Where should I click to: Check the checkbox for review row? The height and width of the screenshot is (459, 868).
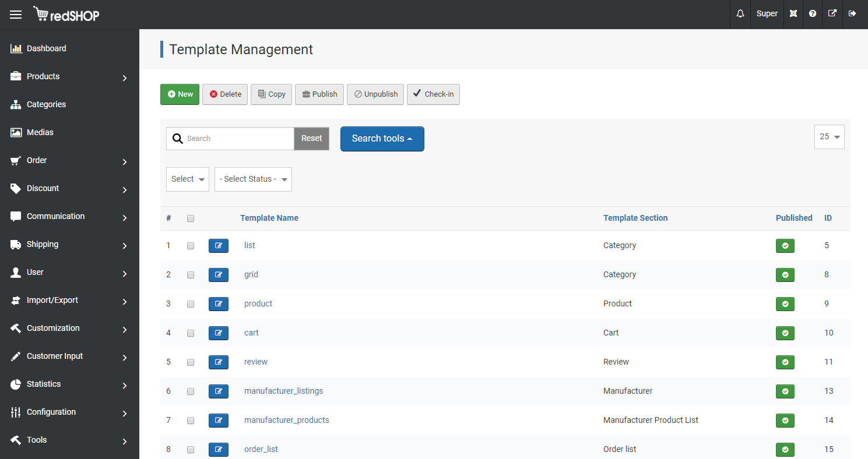(191, 362)
